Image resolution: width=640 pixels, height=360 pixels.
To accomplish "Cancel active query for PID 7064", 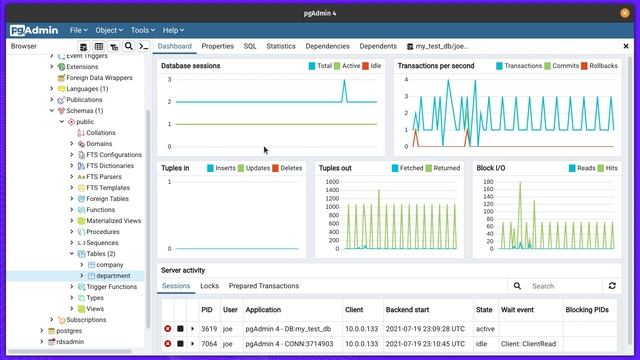I will 180,344.
